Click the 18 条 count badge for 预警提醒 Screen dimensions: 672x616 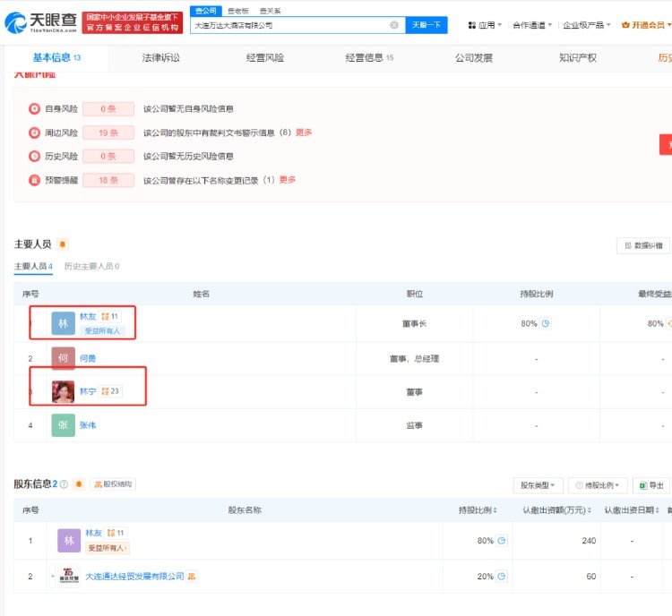[108, 180]
